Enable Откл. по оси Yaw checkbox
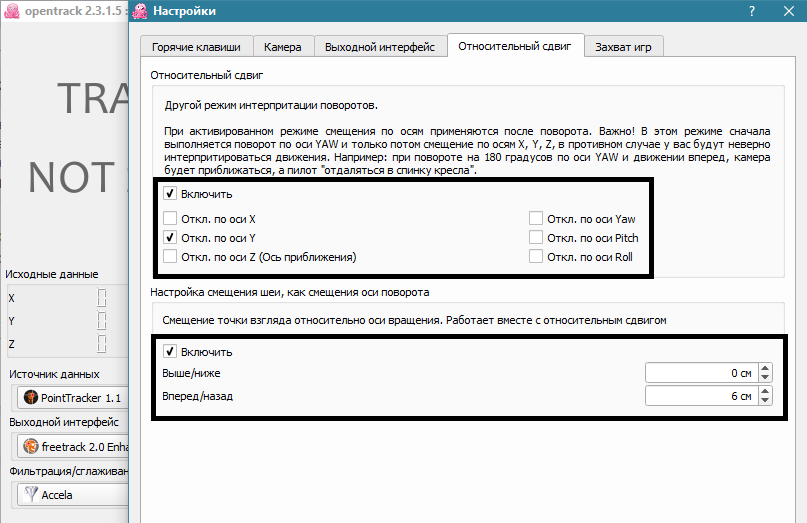Viewport: 807px width, 523px height. click(536, 218)
